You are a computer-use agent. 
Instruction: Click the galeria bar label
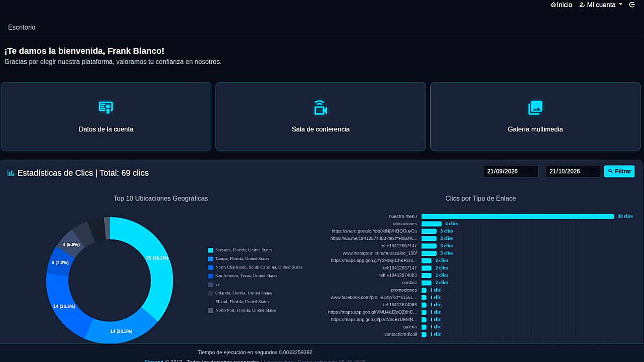[x=410, y=327]
